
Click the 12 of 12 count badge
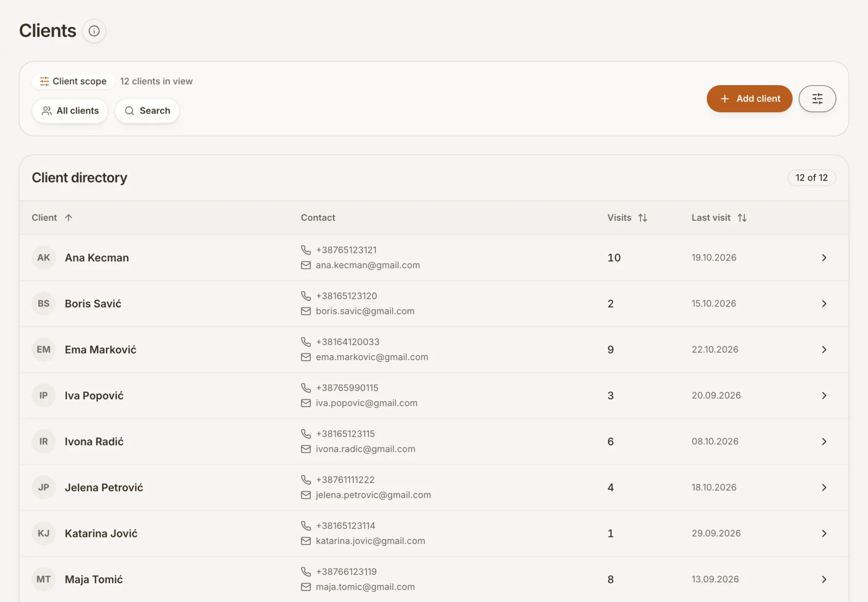click(812, 178)
